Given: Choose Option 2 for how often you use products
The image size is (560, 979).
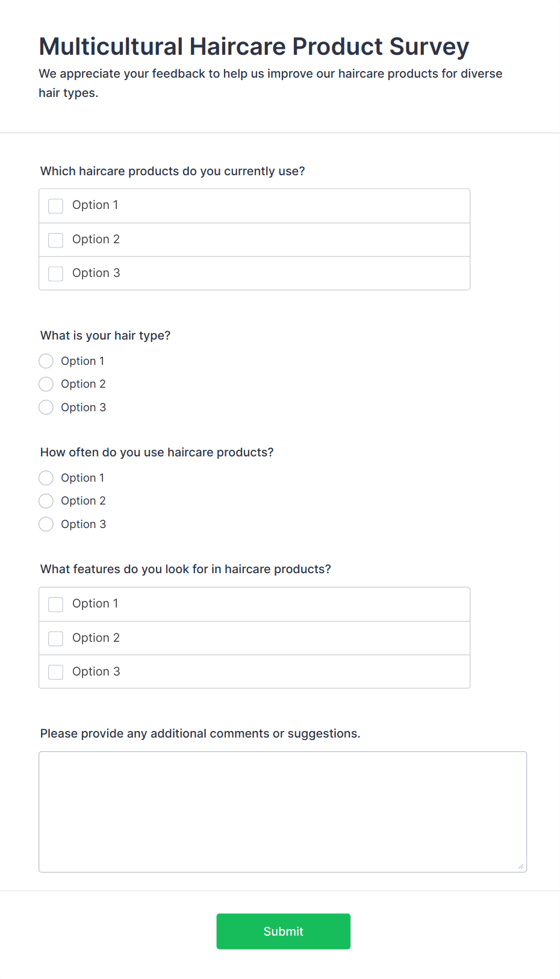Looking at the screenshot, I should [x=46, y=501].
